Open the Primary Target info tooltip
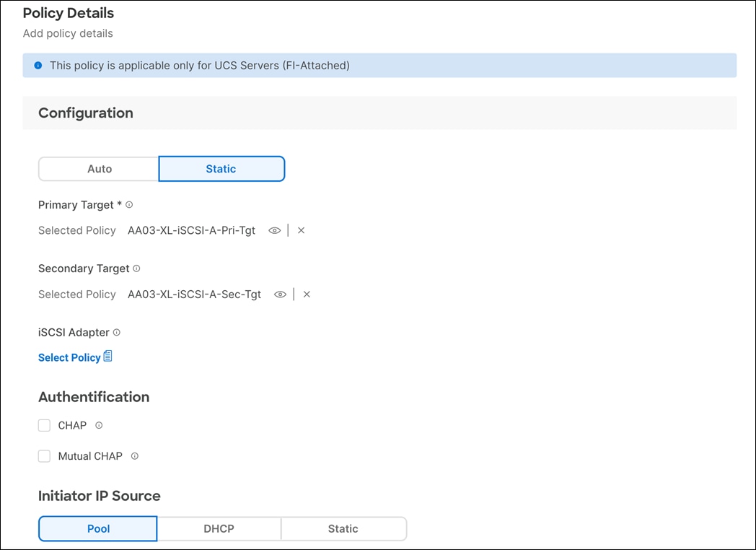Image resolution: width=756 pixels, height=550 pixels. (128, 204)
